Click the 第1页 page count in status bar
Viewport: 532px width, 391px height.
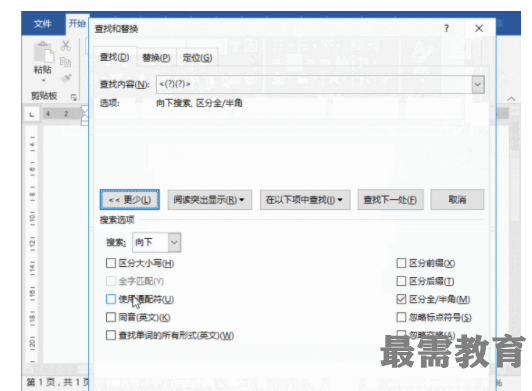point(57,382)
